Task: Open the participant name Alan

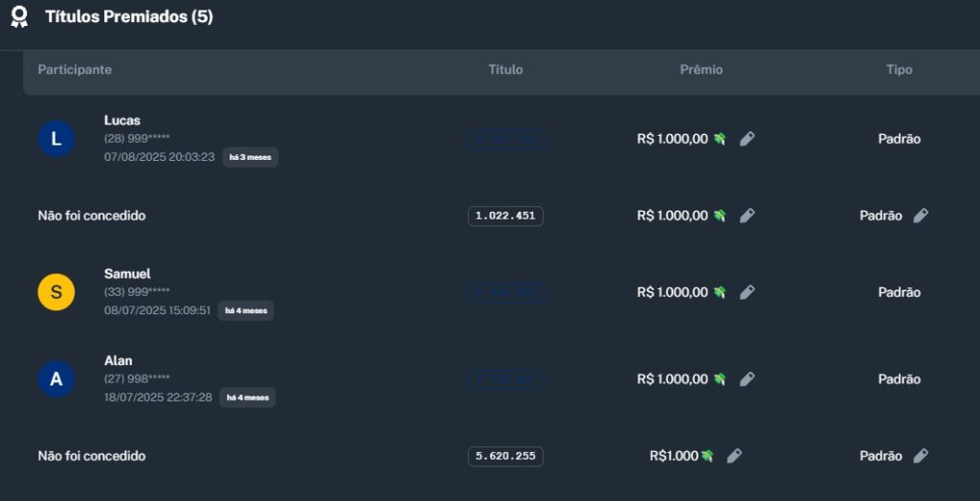Action: [119, 360]
